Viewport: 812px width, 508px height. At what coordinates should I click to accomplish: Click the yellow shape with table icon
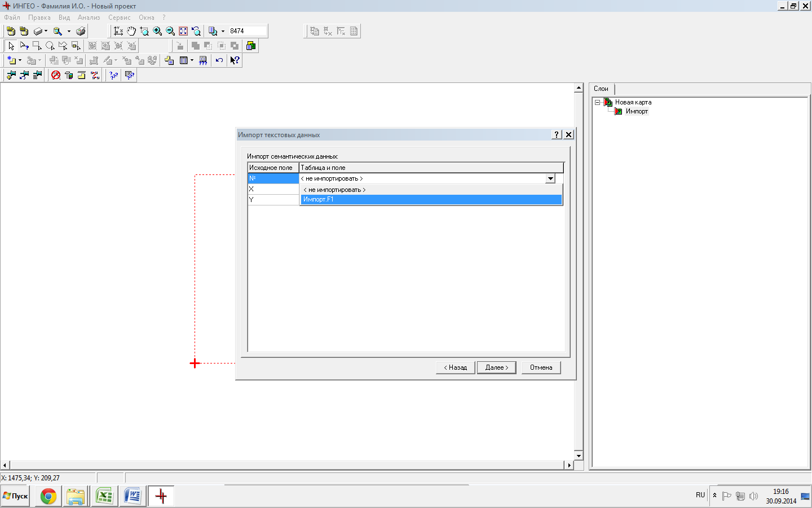(169, 60)
